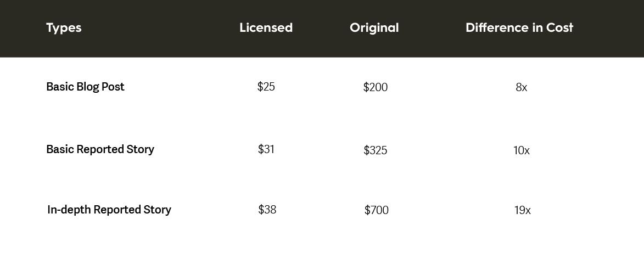Click the Types column header
This screenshot has width=644, height=253.
[x=64, y=28]
